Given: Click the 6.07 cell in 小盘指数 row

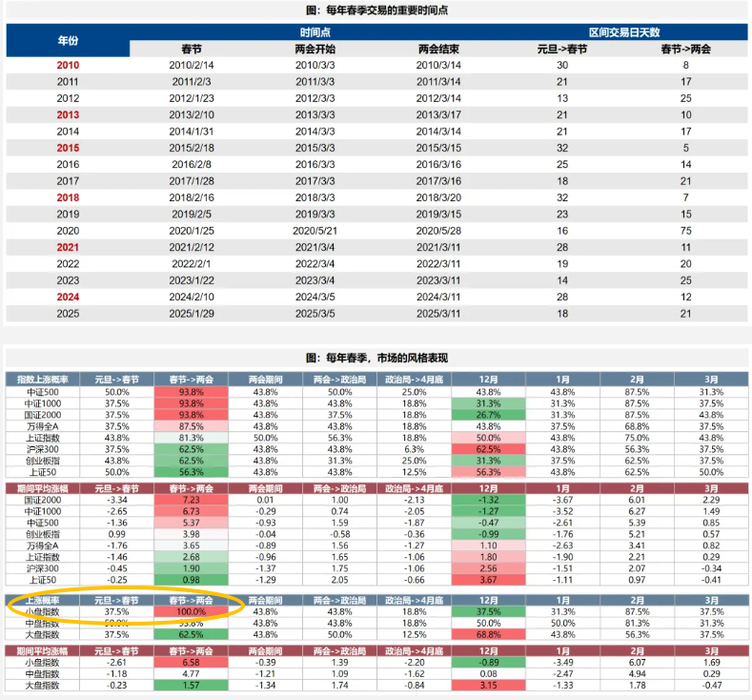Looking at the screenshot, I should tap(637, 663).
